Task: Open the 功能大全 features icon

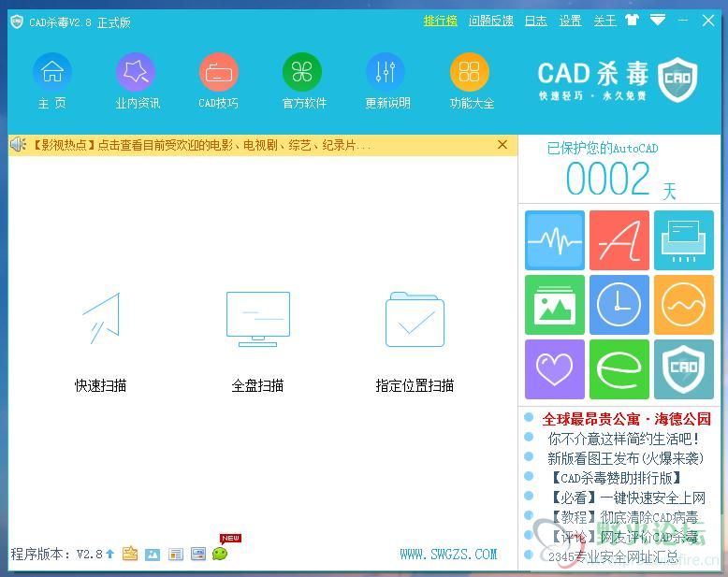Action: [470, 72]
